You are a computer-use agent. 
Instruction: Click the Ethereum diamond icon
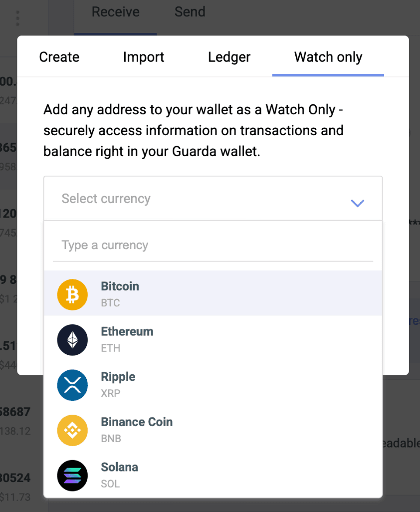[x=72, y=340]
